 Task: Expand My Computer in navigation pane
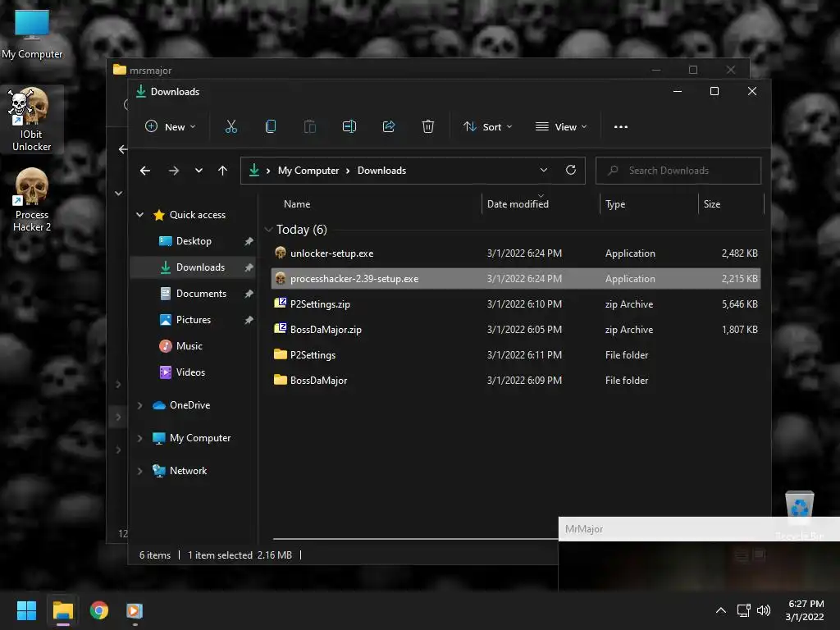(139, 438)
